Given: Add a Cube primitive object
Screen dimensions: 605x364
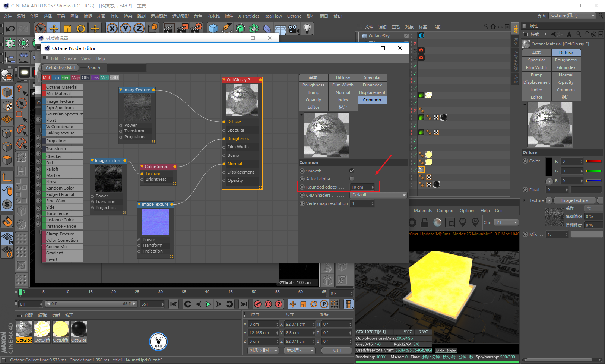Looking at the screenshot, I should 213,29.
